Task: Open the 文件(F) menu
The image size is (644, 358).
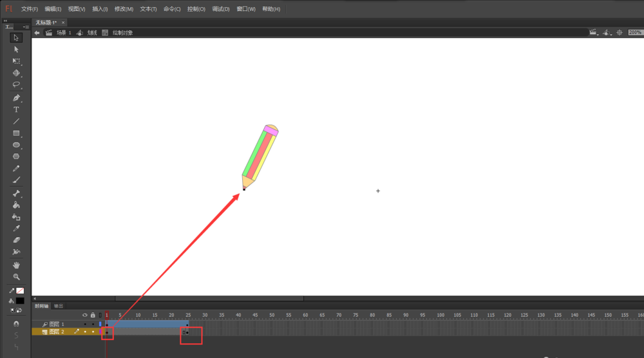Action: click(29, 9)
